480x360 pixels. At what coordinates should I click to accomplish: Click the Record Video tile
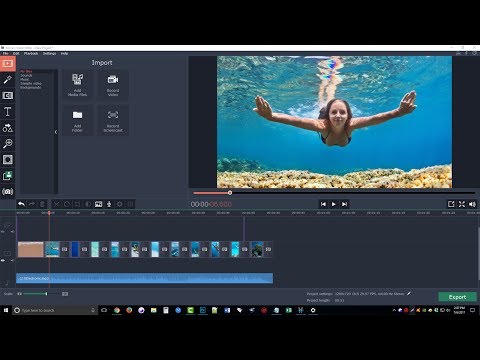pyautogui.click(x=113, y=85)
